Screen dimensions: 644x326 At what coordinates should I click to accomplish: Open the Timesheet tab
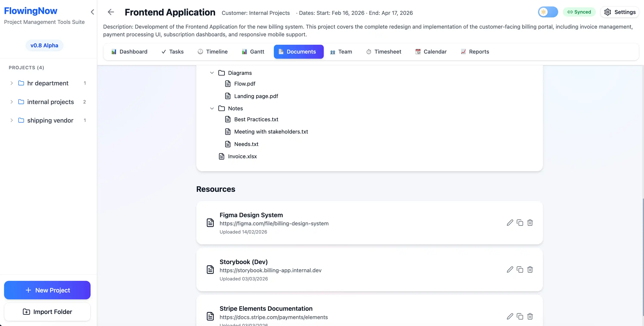384,51
